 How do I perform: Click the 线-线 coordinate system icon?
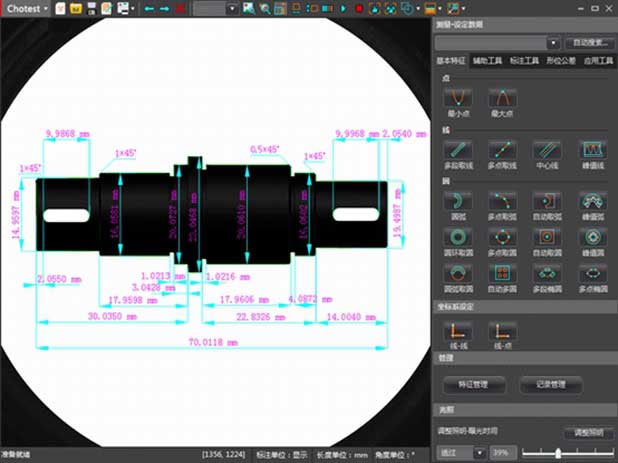[x=457, y=331]
